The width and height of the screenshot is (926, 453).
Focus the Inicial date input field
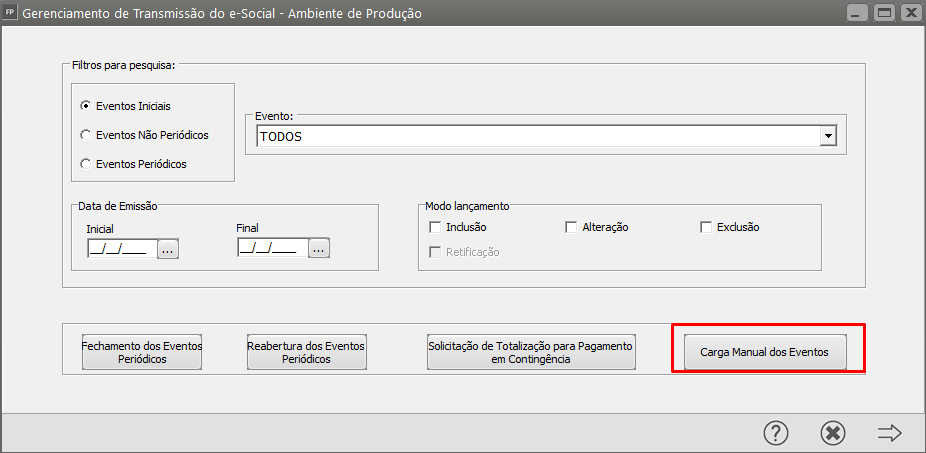(122, 249)
